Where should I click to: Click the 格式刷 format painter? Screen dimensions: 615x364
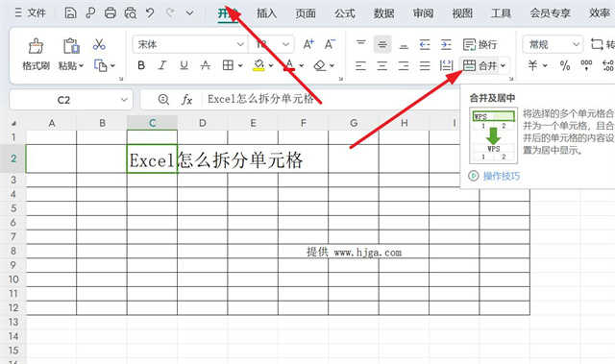[36, 55]
